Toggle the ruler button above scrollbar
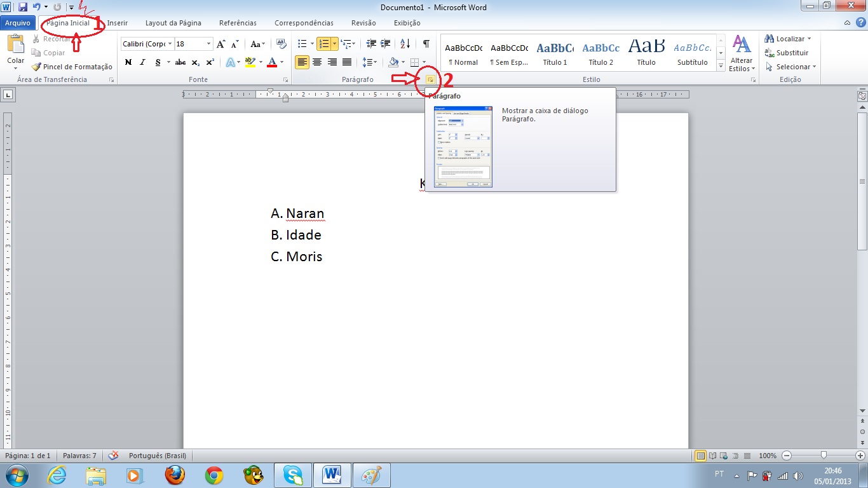Screen dimensions: 868x488 tap(862, 96)
